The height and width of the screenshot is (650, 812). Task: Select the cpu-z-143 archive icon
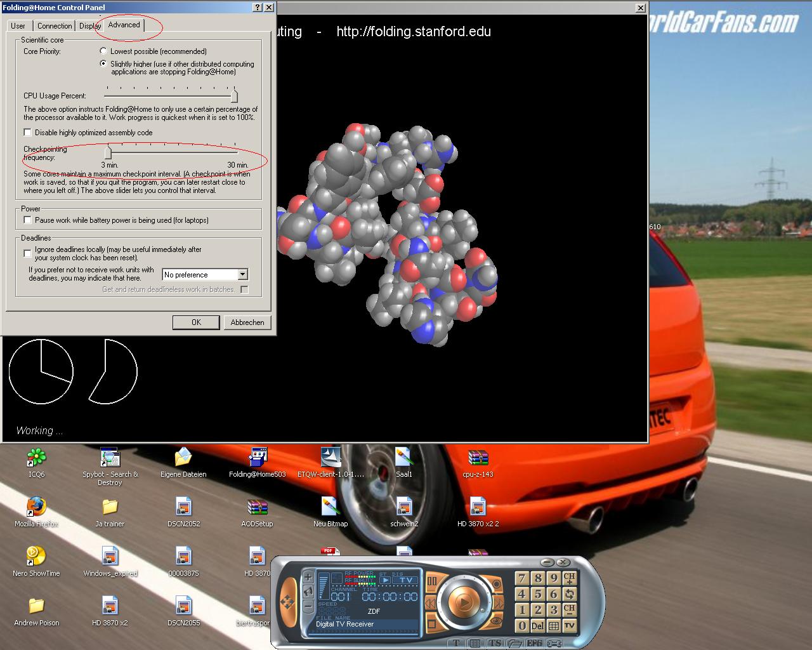coord(478,463)
